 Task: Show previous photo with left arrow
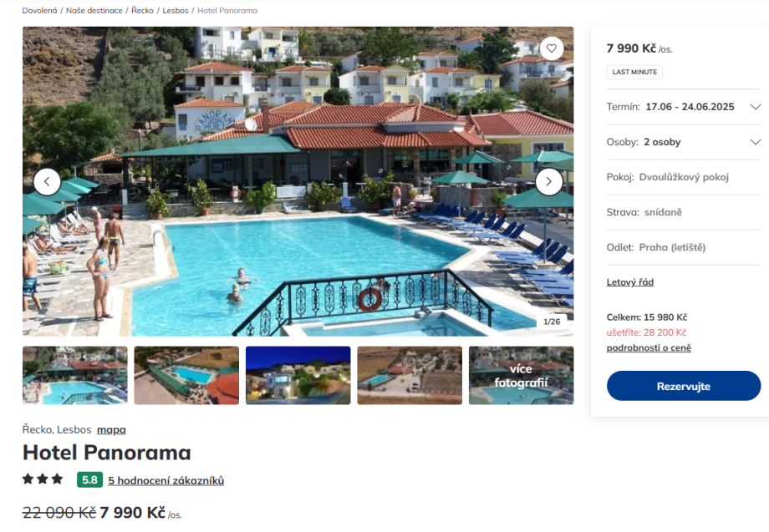(x=47, y=182)
